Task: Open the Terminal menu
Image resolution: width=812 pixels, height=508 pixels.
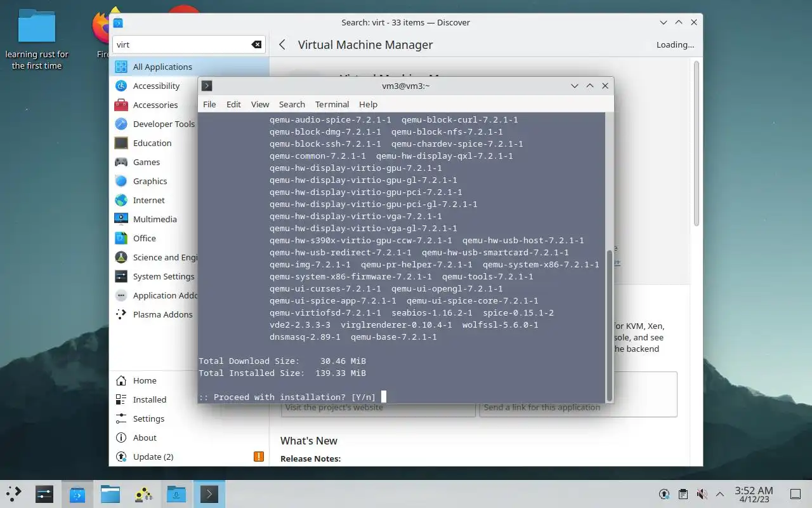Action: point(332,104)
